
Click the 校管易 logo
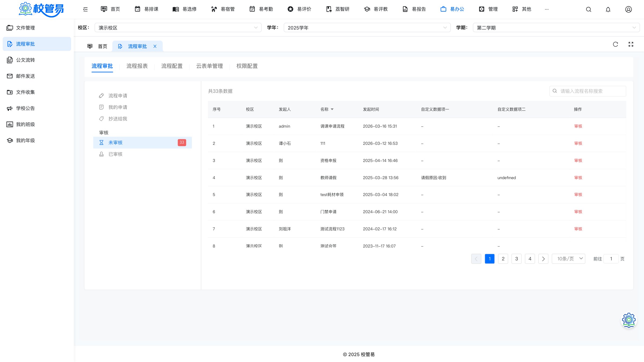41,9
